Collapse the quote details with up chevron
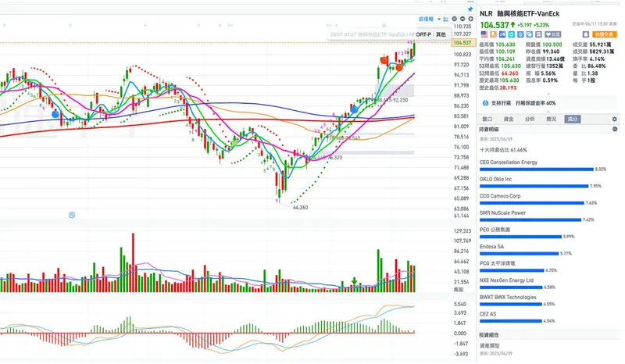 pyautogui.click(x=548, y=94)
